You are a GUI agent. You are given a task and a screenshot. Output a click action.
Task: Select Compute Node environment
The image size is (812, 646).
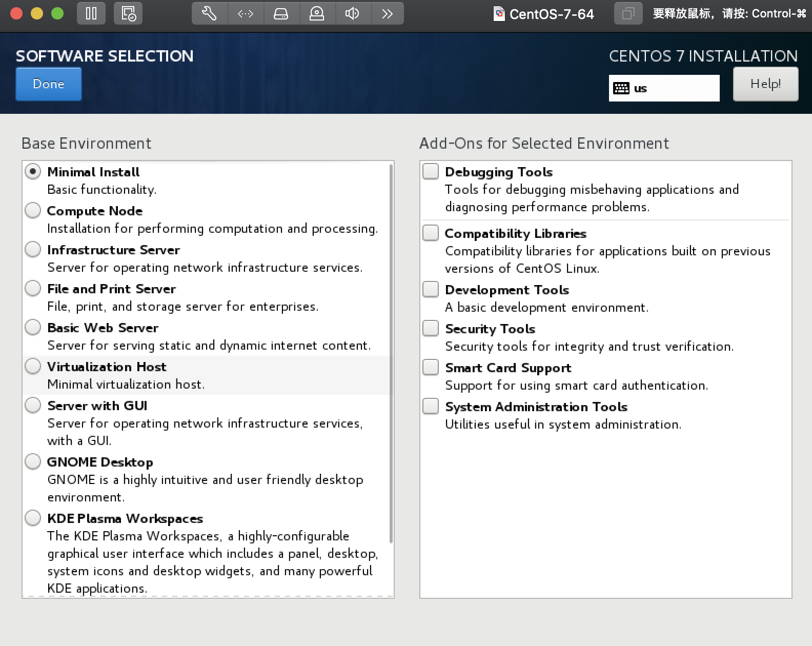[33, 210]
